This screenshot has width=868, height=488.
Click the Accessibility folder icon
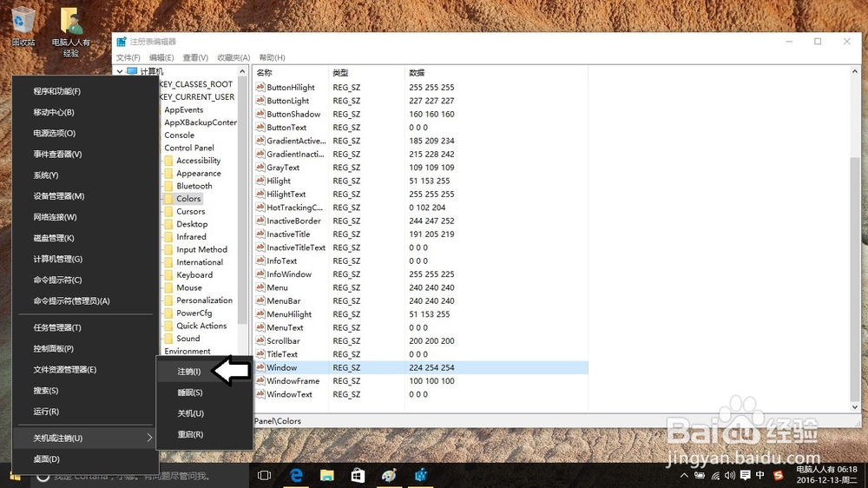(169, 161)
